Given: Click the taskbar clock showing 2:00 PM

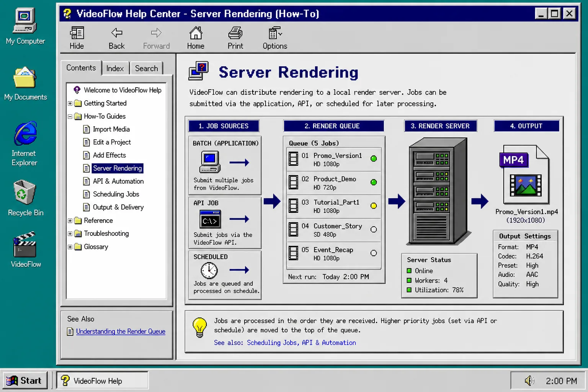Looking at the screenshot, I should coord(561,381).
